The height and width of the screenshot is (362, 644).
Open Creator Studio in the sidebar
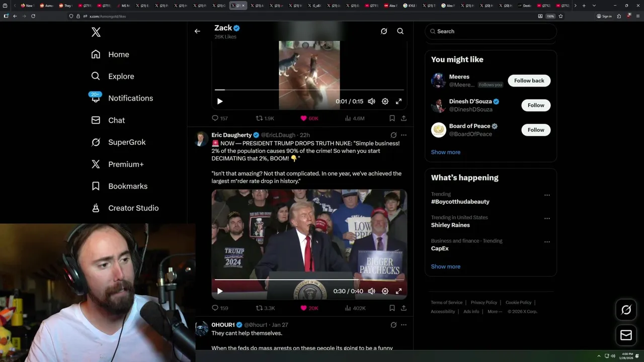tap(125, 208)
